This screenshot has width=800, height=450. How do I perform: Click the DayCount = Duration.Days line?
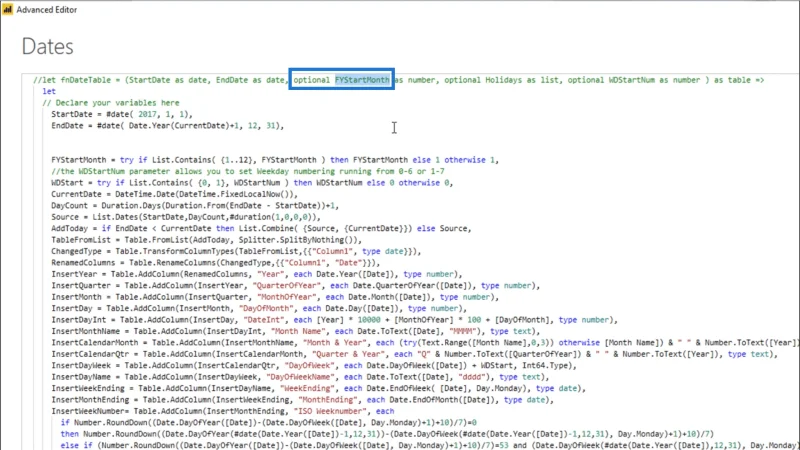(x=195, y=206)
